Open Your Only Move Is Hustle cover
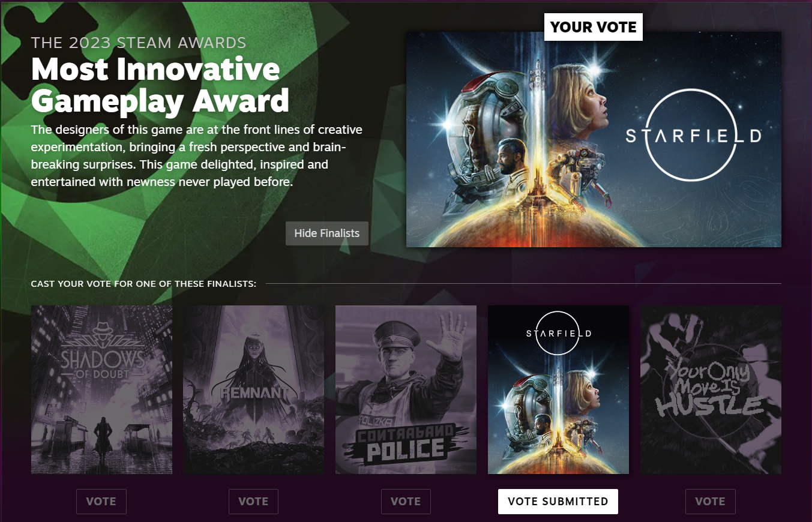 [711, 389]
